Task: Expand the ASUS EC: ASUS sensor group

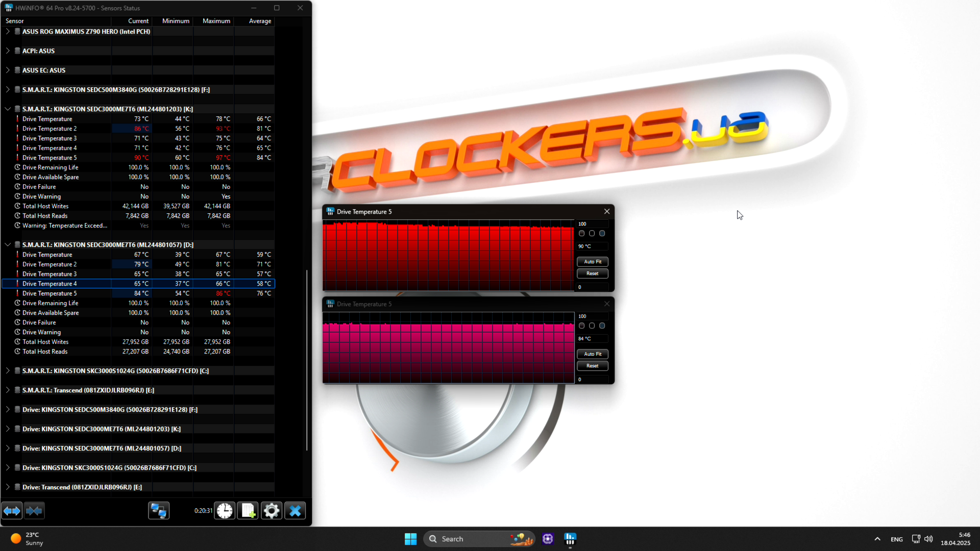Action: (x=8, y=70)
